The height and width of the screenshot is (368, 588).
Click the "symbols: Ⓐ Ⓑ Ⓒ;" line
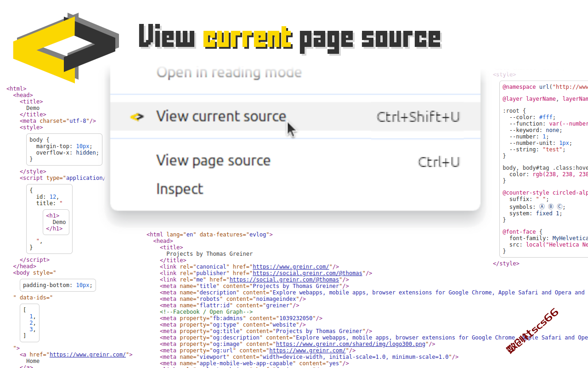point(537,207)
